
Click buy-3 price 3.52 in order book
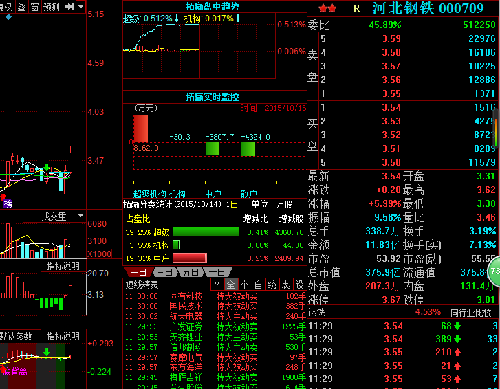[x=391, y=135]
